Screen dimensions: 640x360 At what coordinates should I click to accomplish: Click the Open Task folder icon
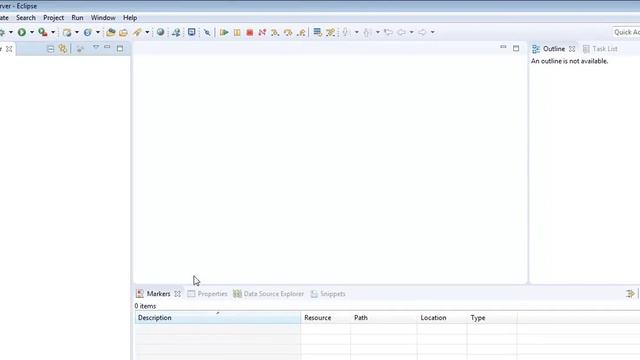(123, 32)
